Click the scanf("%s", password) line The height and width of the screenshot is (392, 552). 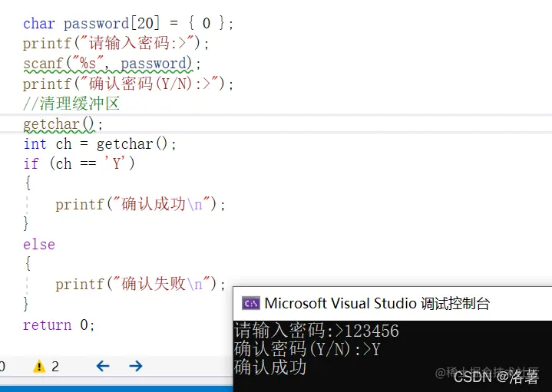112,64
